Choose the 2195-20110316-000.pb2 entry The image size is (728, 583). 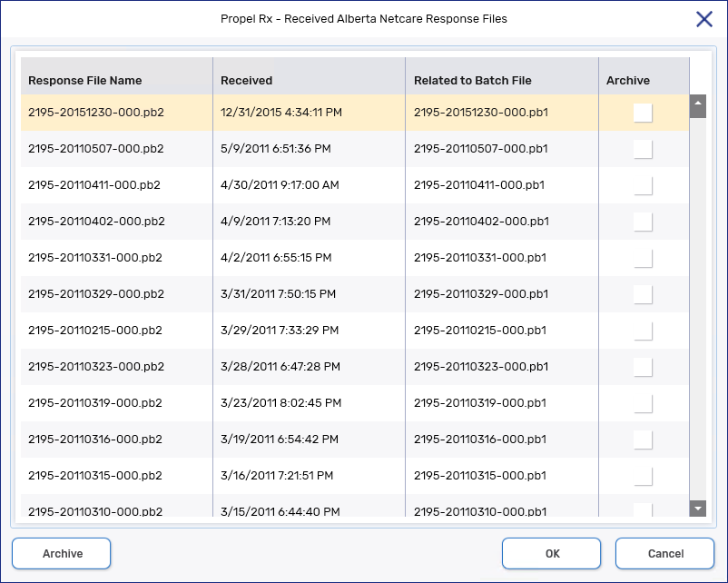(x=95, y=439)
